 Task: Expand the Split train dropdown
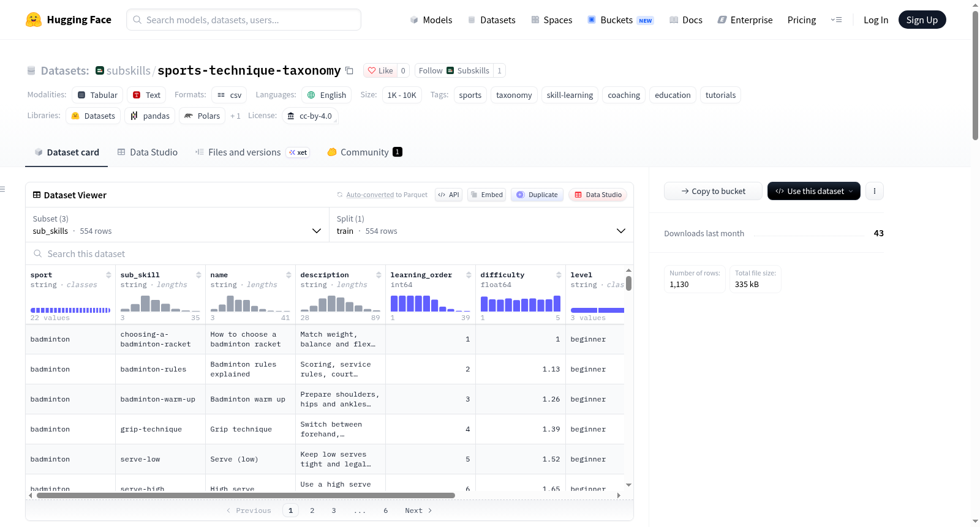pos(481,225)
